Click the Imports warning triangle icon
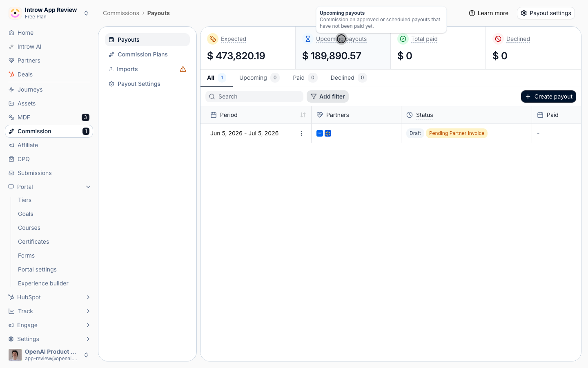The height and width of the screenshot is (368, 588). [183, 69]
